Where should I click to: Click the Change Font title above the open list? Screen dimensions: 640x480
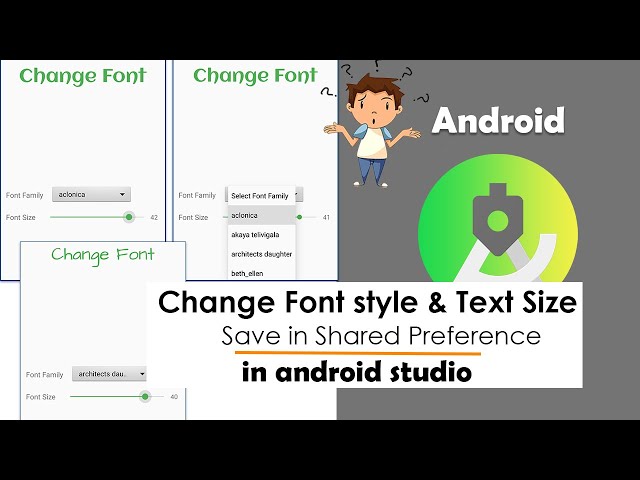tap(256, 76)
